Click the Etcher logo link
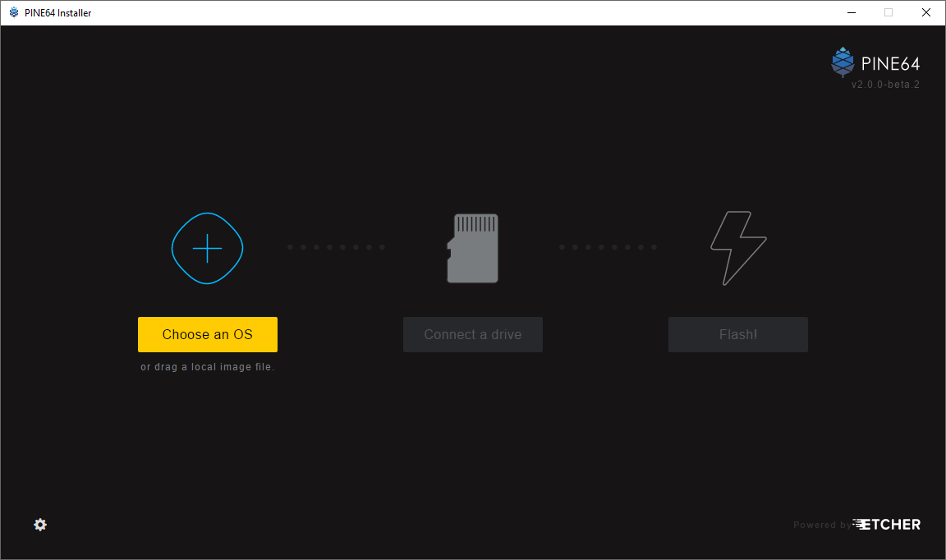The image size is (946, 560). coord(886,525)
